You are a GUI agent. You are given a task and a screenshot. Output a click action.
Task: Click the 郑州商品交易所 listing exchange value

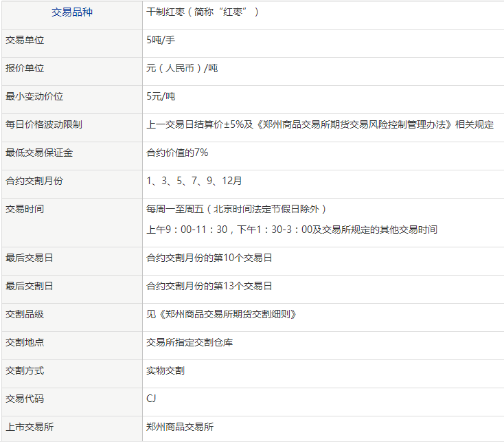[180, 427]
